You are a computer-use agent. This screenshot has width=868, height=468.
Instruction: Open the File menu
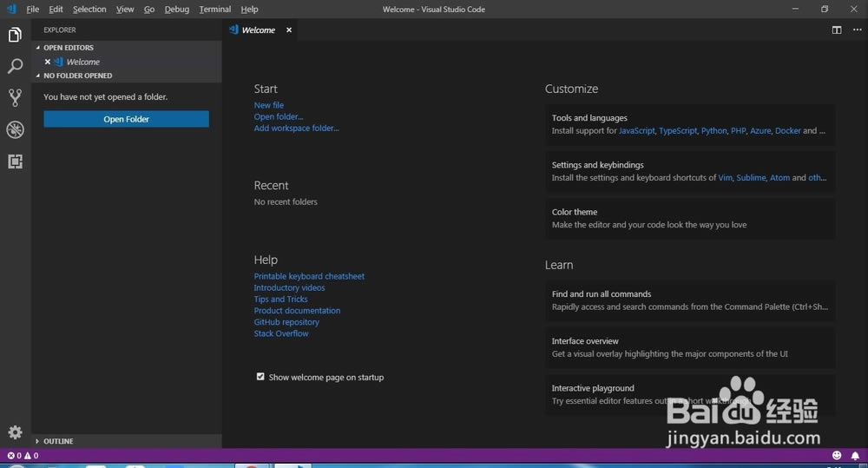click(33, 9)
